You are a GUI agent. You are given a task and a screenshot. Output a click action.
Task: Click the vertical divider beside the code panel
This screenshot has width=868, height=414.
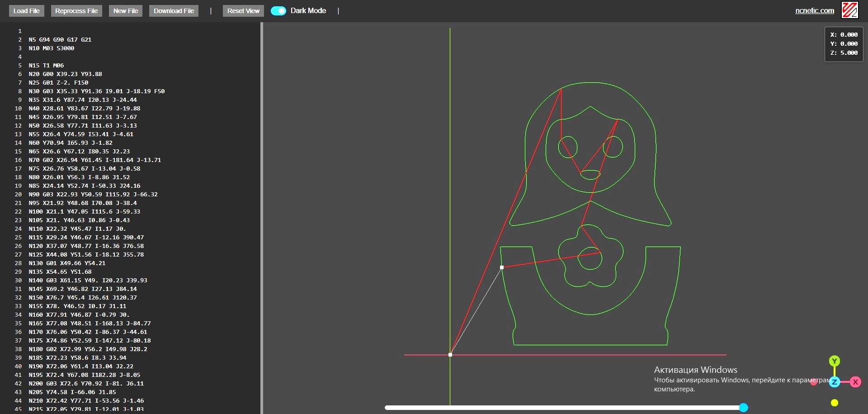[x=261, y=217]
